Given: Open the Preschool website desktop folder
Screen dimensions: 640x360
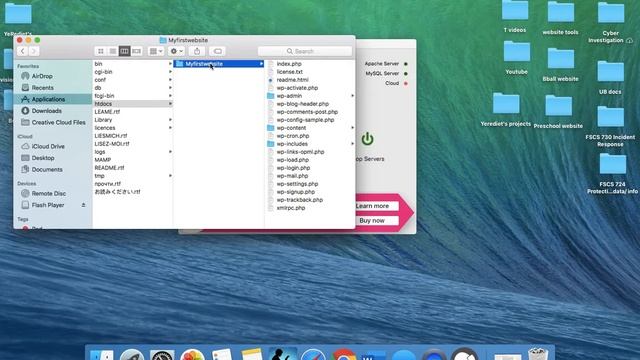Looking at the screenshot, I should pos(558,111).
